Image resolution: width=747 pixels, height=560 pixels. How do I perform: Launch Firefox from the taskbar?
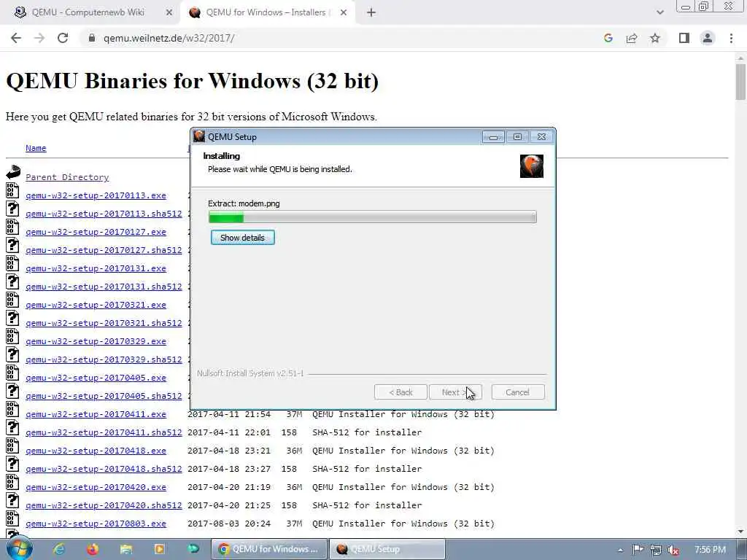pyautogui.click(x=93, y=549)
